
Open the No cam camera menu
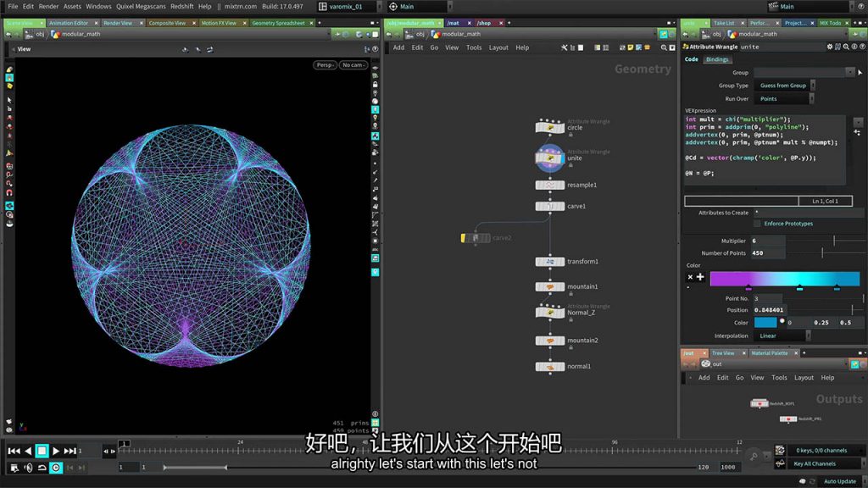[x=353, y=64]
